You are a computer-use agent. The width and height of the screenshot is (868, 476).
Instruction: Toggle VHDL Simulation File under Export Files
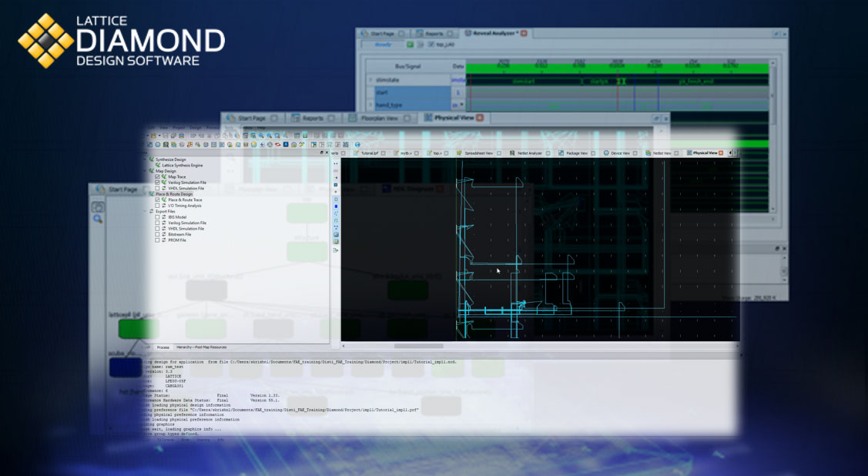click(x=157, y=229)
